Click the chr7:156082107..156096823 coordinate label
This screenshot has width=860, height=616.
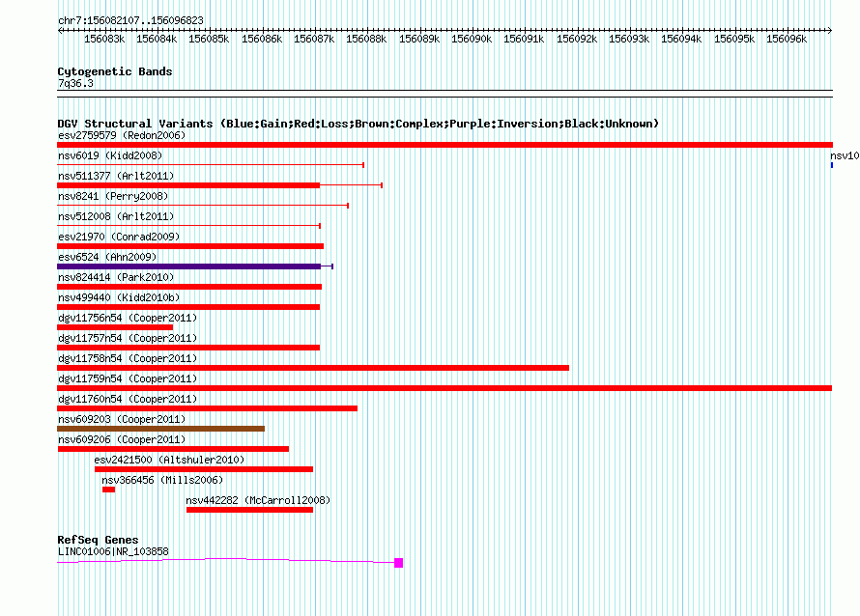click(130, 20)
